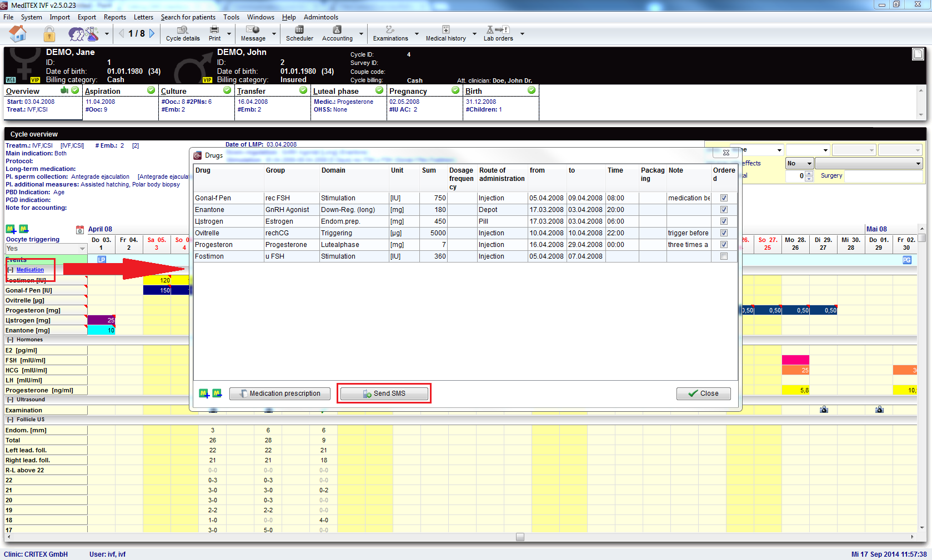
Task: Toggle Ordered checkbox for Ovitrelle
Action: pos(724,233)
